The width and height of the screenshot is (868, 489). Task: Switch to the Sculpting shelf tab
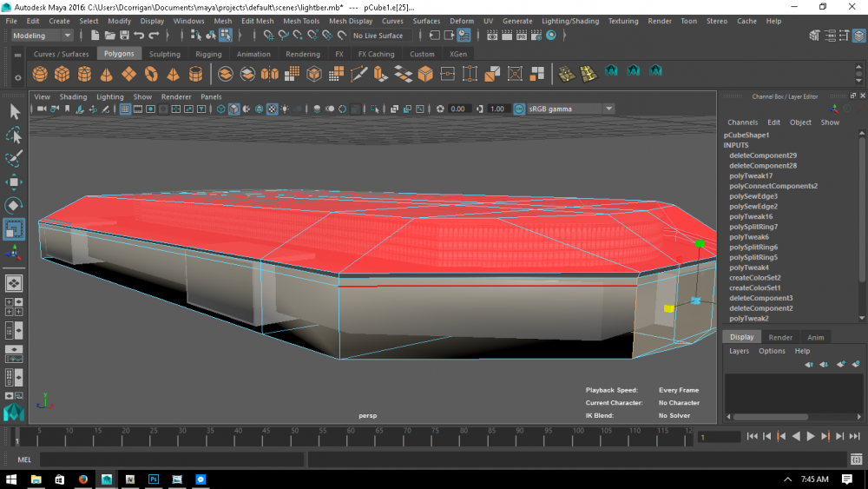(165, 54)
